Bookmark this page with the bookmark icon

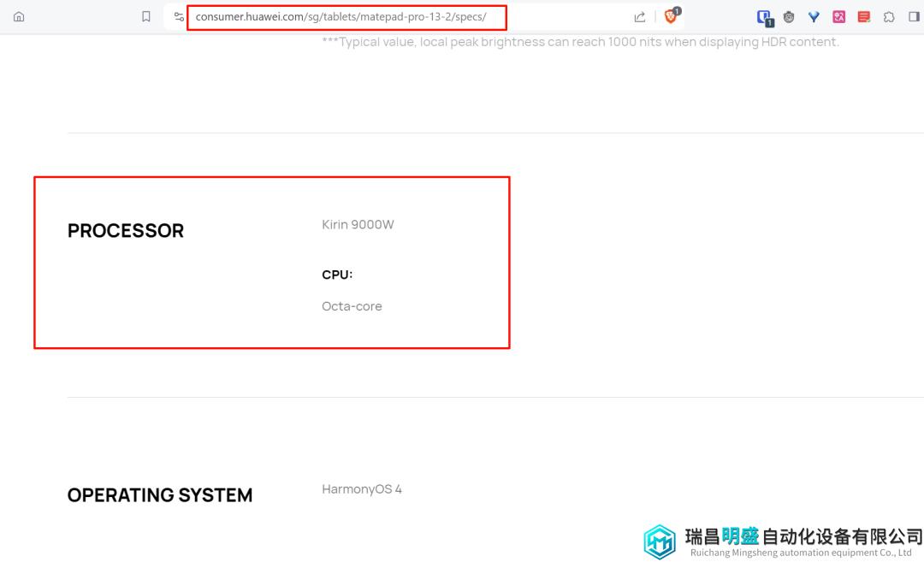coord(146,16)
